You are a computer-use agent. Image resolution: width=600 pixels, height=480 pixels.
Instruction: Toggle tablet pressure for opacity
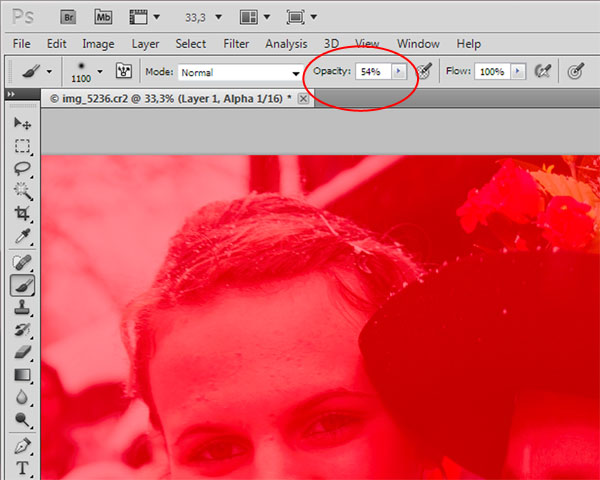point(424,71)
